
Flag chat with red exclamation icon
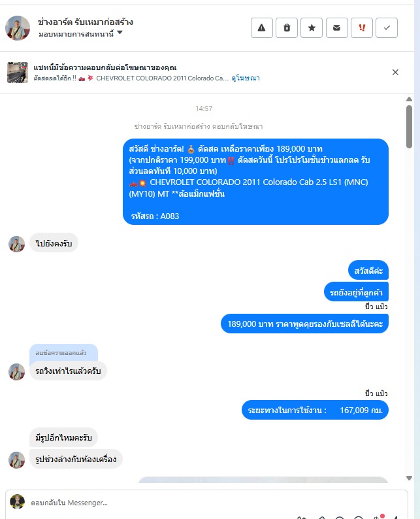362,28
